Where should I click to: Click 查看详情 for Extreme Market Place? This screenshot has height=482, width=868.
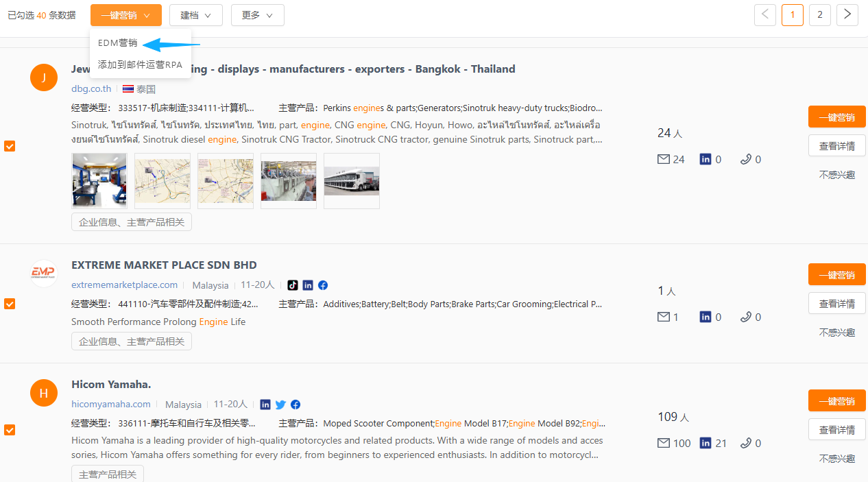tap(837, 303)
